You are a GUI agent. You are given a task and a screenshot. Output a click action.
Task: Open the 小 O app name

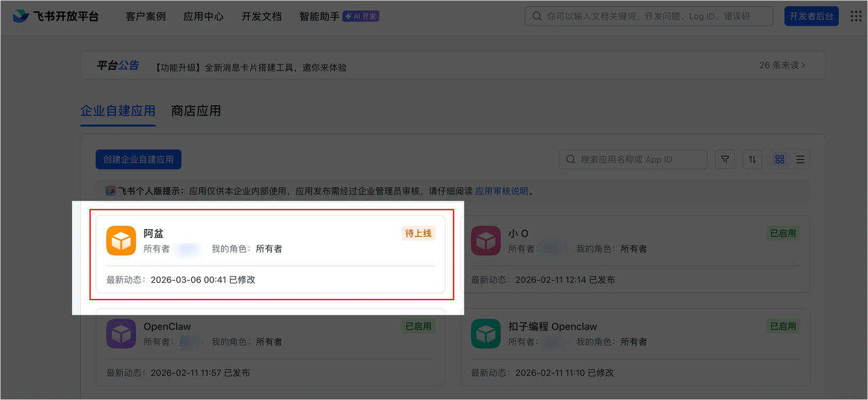coord(519,233)
